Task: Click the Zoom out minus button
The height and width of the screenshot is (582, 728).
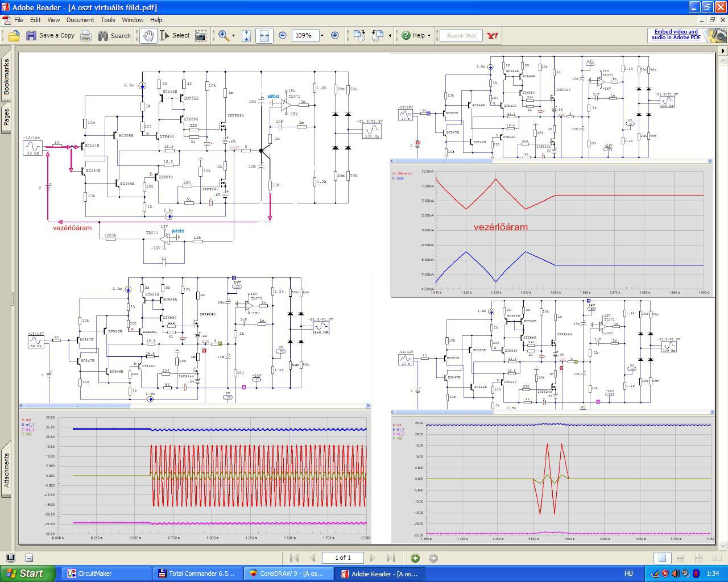Action: [x=283, y=35]
